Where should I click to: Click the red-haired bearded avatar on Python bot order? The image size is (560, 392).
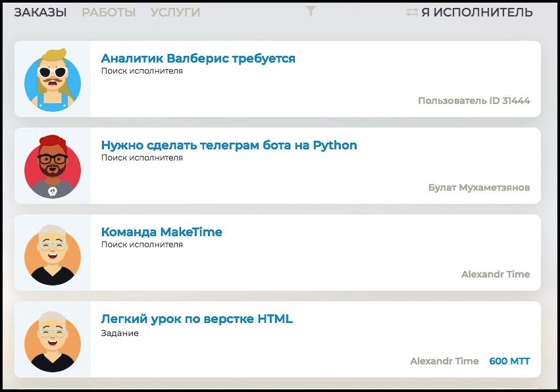pyautogui.click(x=53, y=166)
